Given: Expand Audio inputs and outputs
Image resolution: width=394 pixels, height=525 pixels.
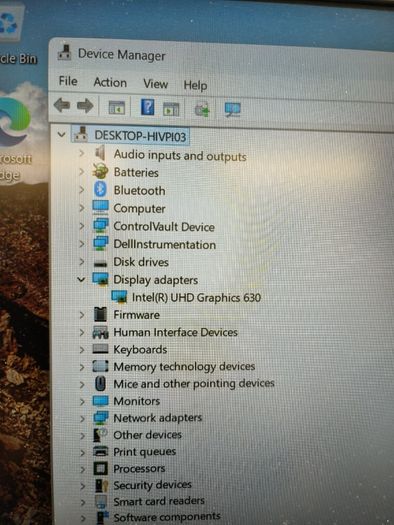Looking at the screenshot, I should click(82, 154).
